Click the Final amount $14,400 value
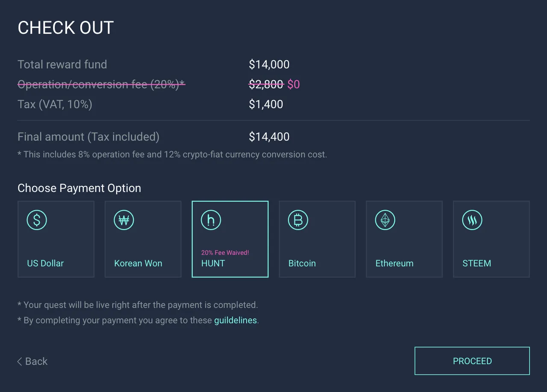Image resolution: width=547 pixels, height=392 pixels. (269, 137)
